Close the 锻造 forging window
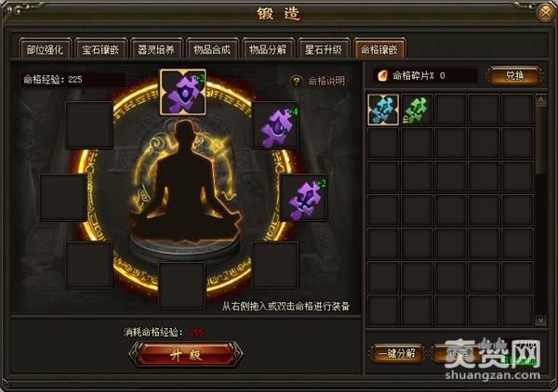Image resolution: width=558 pixels, height=392 pixels. (x=546, y=13)
